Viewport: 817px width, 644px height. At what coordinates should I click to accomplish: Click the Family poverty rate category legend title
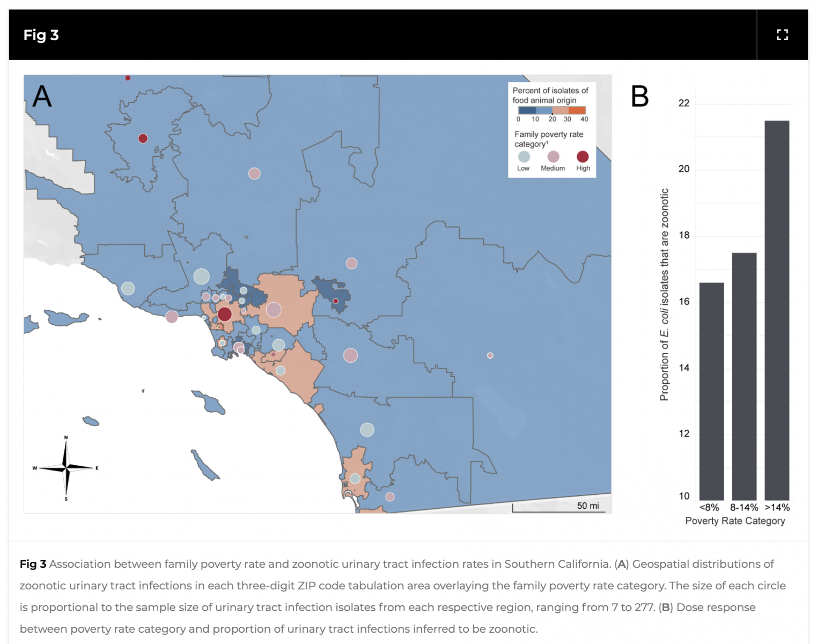(549, 139)
